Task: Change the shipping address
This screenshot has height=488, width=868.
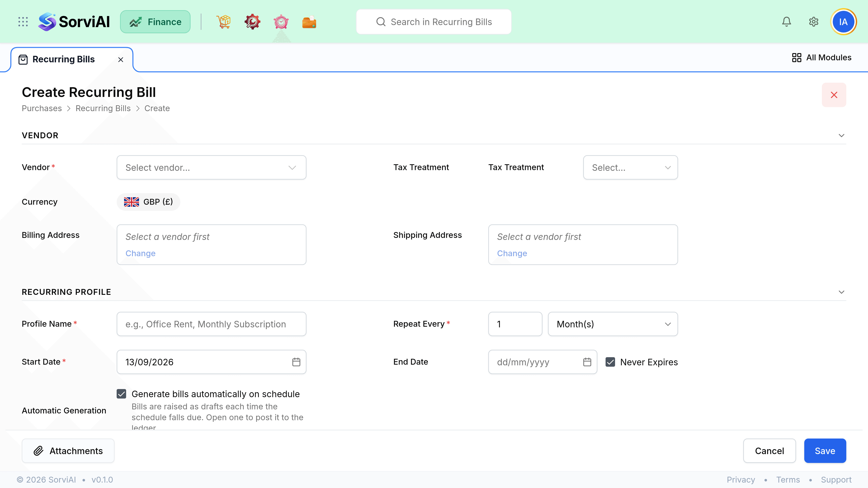Action: [512, 253]
